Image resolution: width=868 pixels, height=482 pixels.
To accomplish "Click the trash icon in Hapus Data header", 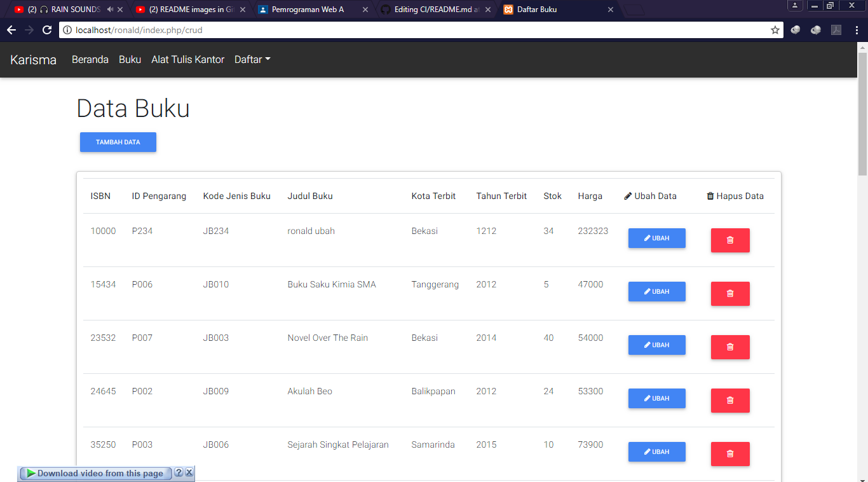I will 710,196.
